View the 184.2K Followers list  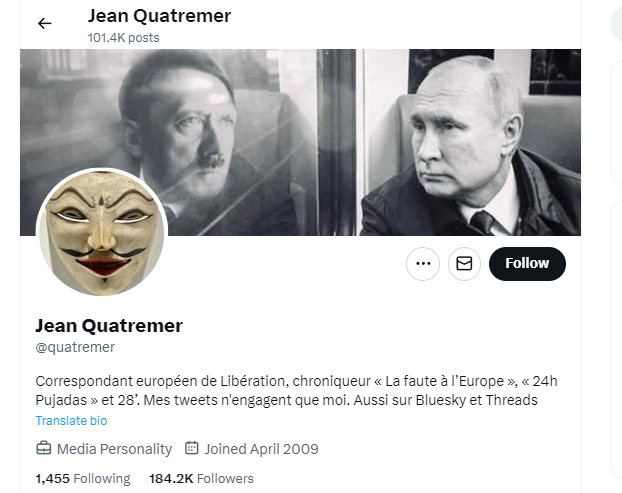pyautogui.click(x=201, y=479)
